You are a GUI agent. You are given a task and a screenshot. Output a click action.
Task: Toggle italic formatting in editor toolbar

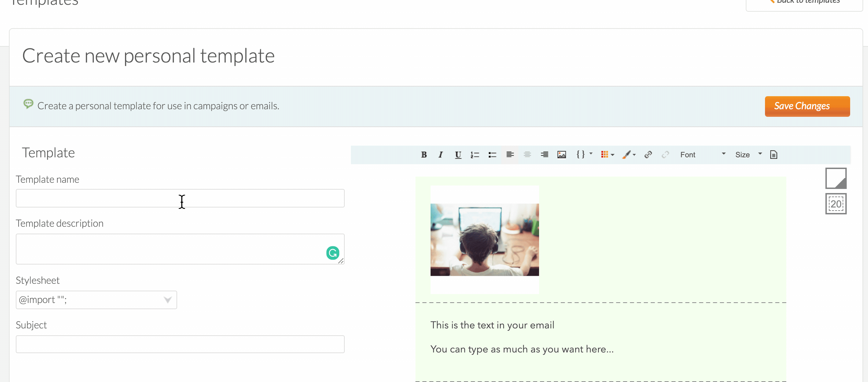click(441, 155)
